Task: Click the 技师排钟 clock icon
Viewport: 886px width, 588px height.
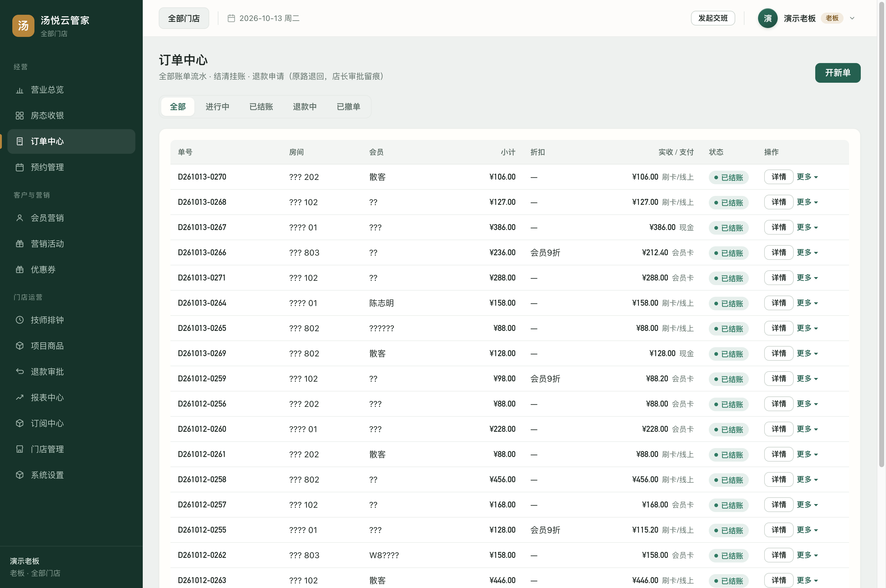Action: 19,320
